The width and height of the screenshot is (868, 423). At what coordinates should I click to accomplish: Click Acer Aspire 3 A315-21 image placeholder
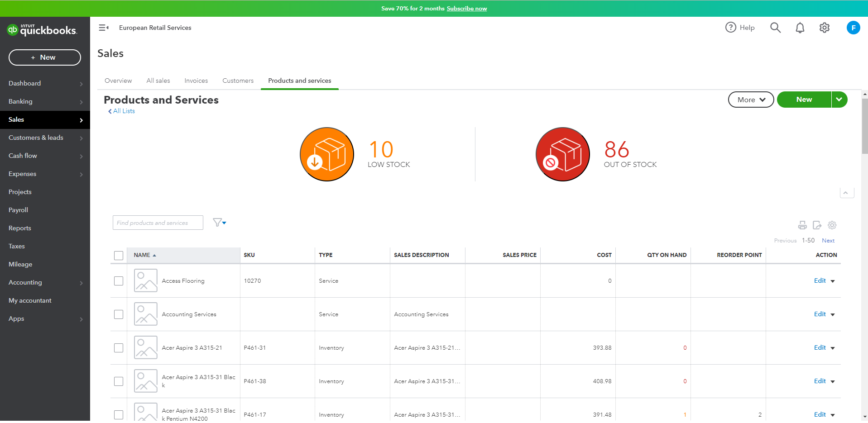(146, 347)
